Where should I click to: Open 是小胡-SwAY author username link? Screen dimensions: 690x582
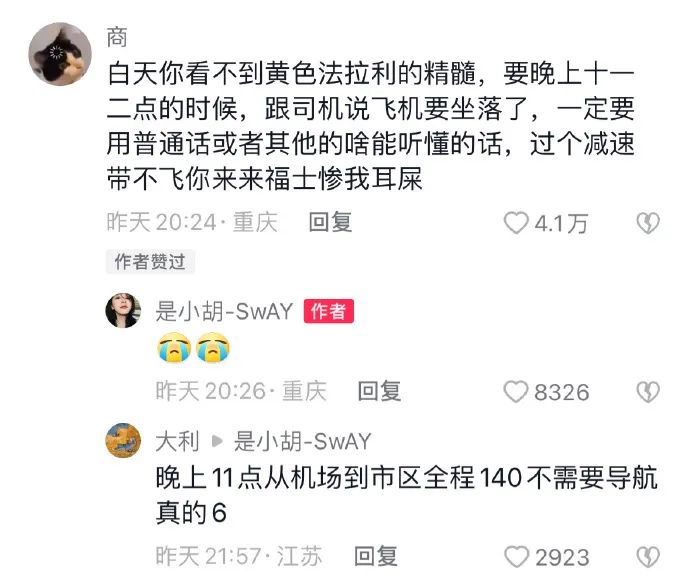point(224,311)
